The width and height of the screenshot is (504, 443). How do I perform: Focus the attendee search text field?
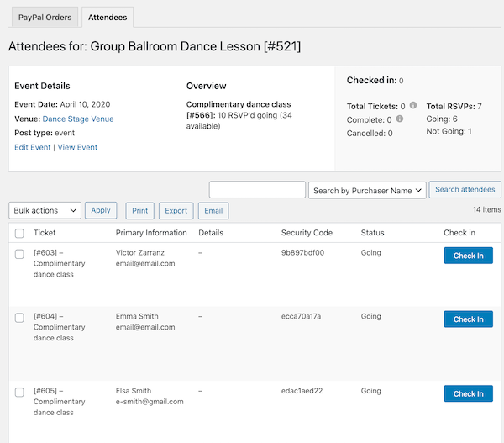pyautogui.click(x=257, y=190)
